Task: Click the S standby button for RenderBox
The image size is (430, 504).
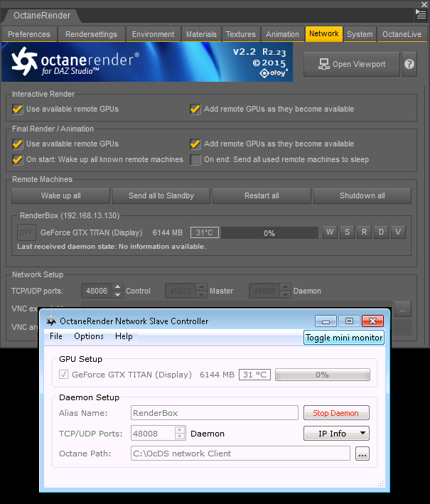Action: pyautogui.click(x=347, y=232)
